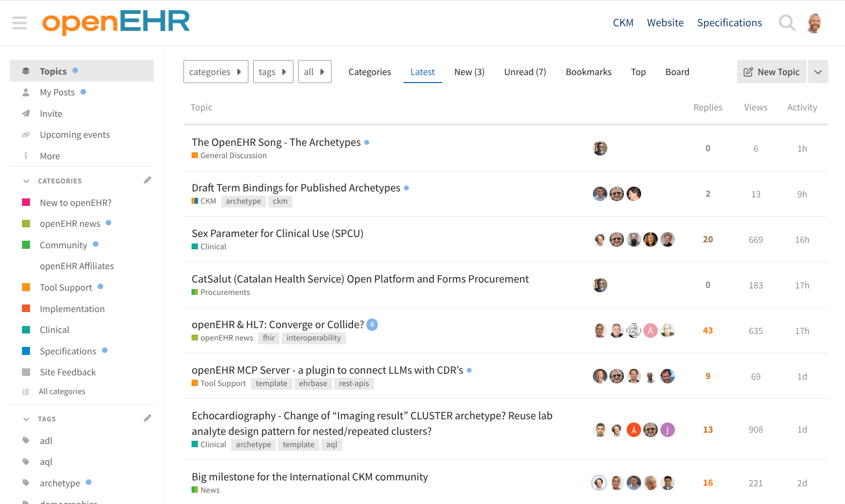The image size is (845, 504).
Task: Switch to the Categories tab
Action: coord(370,72)
